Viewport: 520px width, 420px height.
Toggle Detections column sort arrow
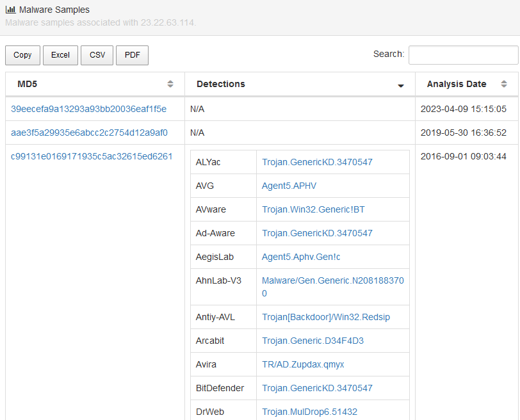click(x=401, y=86)
